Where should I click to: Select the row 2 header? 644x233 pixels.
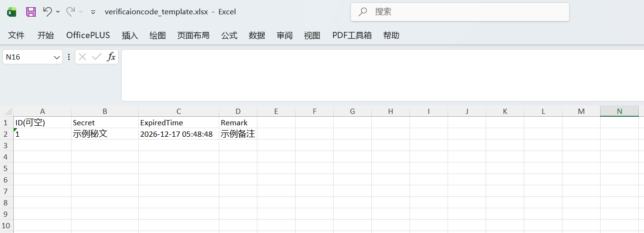[x=6, y=134]
